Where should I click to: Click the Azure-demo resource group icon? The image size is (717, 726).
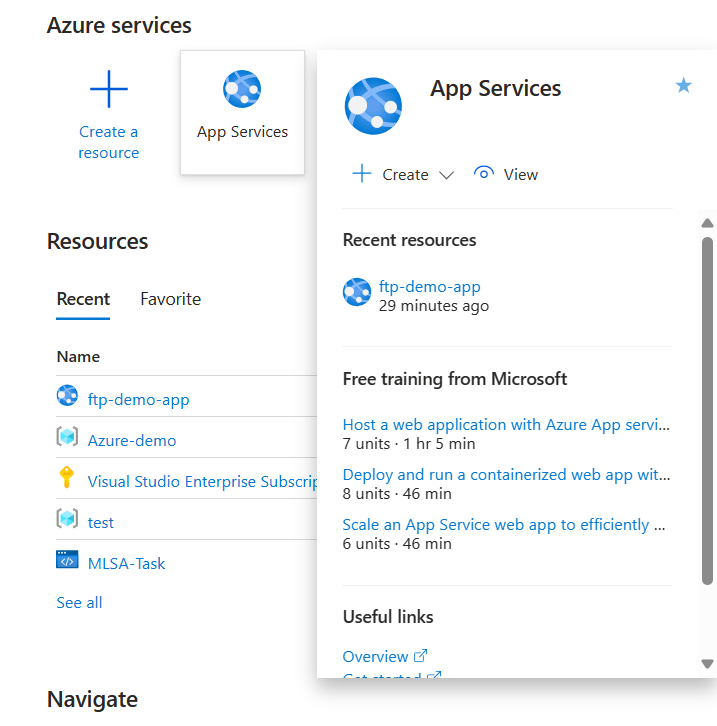(x=67, y=437)
